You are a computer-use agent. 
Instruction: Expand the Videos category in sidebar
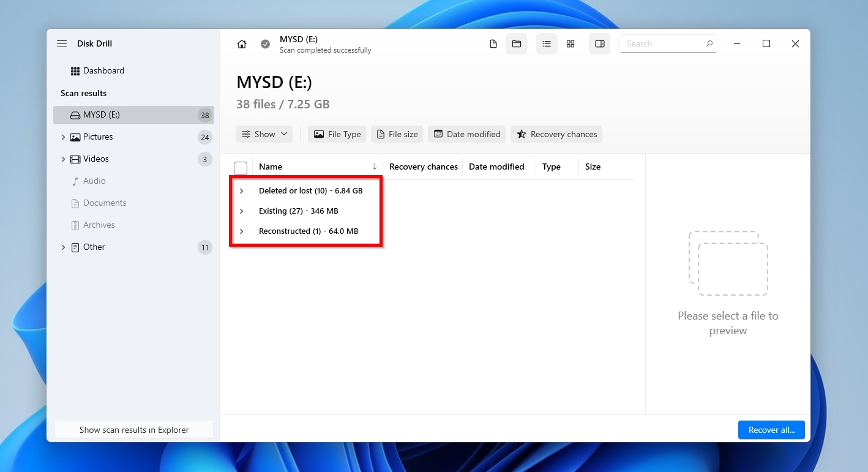[x=63, y=159]
